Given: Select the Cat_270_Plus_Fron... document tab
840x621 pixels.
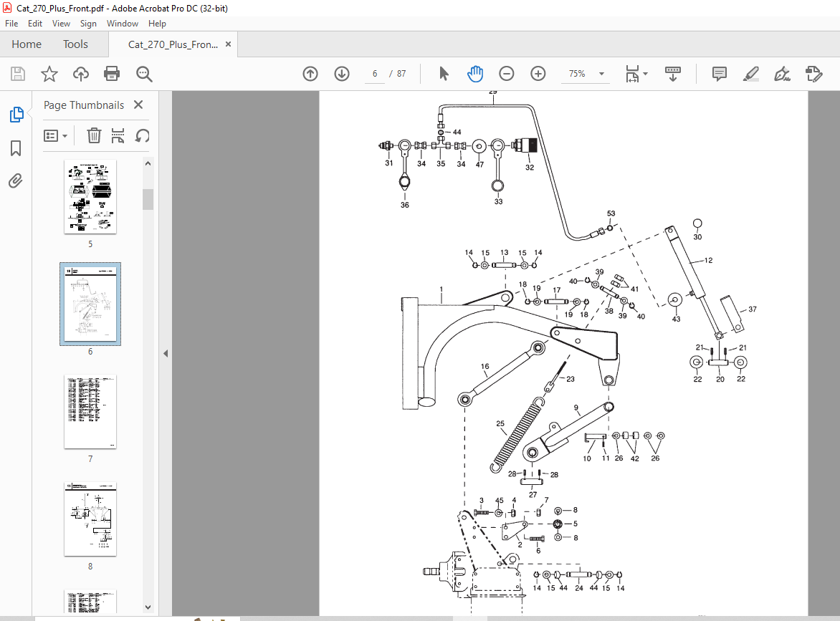Looking at the screenshot, I should (173, 44).
